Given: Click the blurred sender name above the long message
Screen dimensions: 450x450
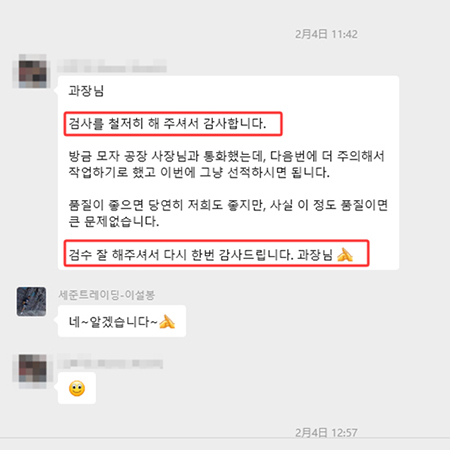Looking at the screenshot, I should pos(112,66).
